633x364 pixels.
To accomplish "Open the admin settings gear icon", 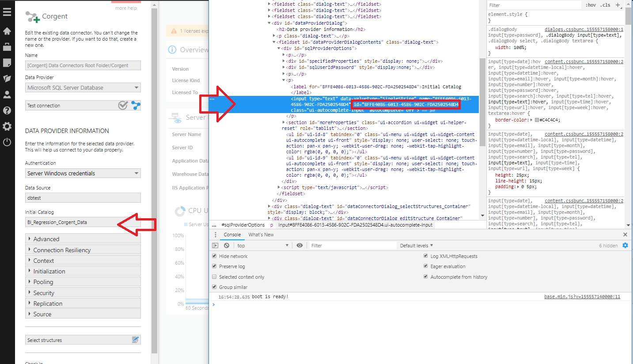I will tap(7, 126).
